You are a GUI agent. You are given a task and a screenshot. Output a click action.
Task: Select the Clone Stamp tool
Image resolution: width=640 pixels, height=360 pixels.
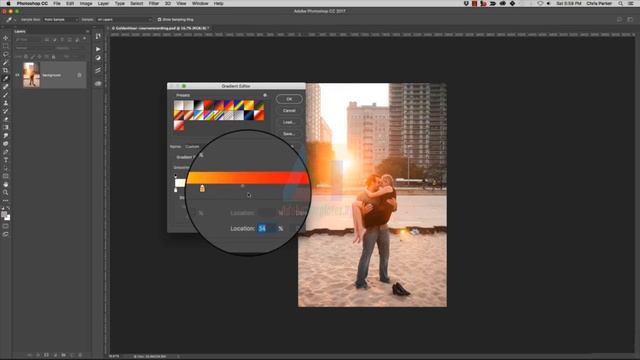[x=5, y=103]
